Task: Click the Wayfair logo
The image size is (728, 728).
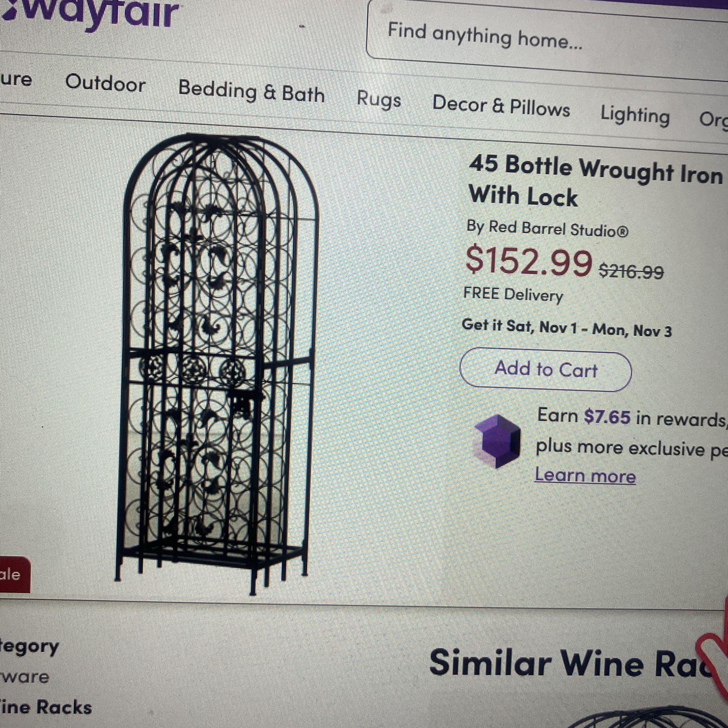Action: coord(87,11)
